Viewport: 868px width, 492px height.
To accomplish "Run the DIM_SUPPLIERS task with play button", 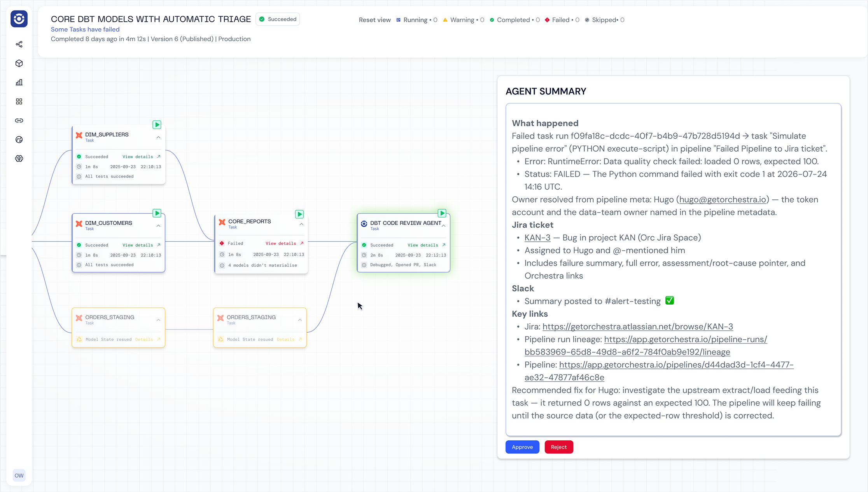I will tap(157, 125).
